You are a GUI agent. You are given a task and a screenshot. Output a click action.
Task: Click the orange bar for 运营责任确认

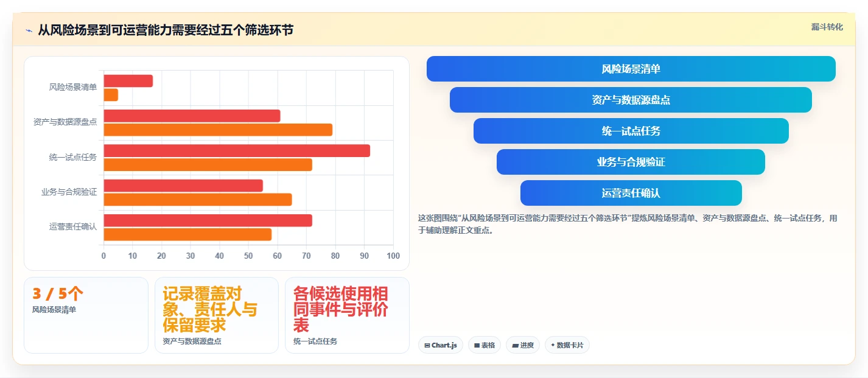(x=188, y=234)
